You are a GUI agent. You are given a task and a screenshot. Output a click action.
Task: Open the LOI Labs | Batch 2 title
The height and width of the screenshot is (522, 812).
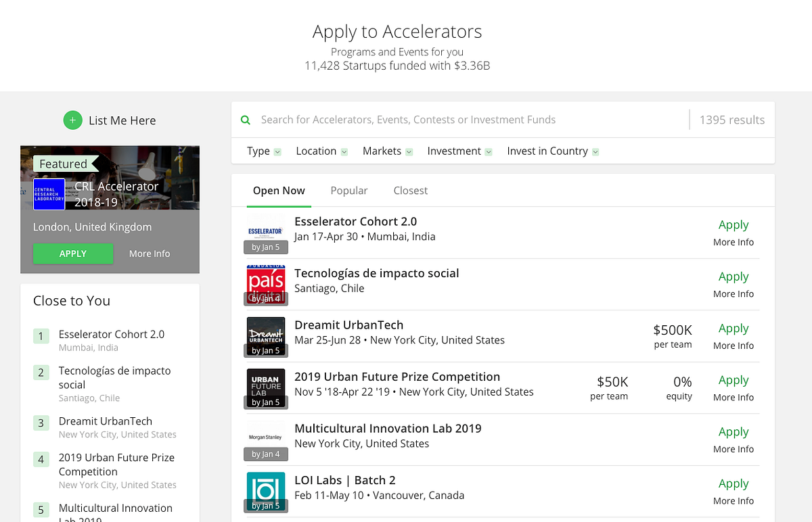click(344, 480)
